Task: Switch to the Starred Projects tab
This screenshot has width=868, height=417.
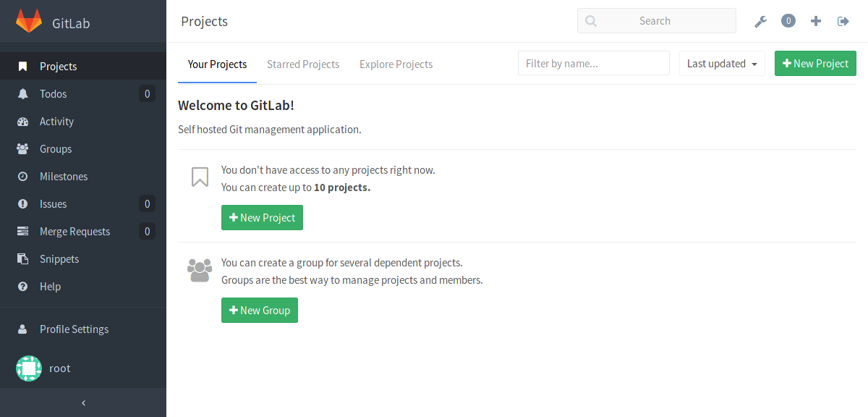Action: coord(303,64)
